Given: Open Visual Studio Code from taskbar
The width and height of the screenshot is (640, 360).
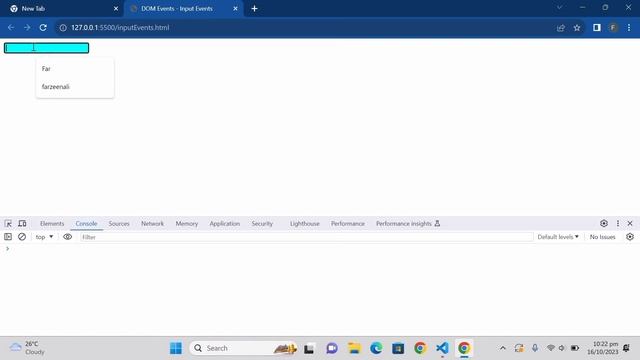Looking at the screenshot, I should click(442, 348).
